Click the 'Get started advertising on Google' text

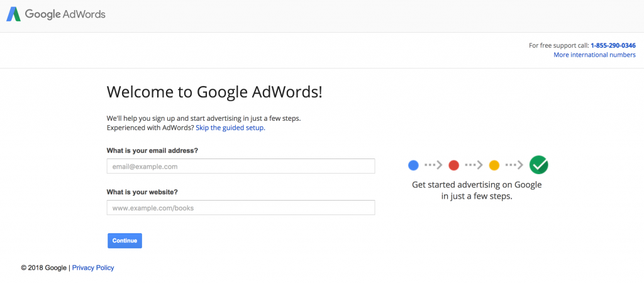pyautogui.click(x=477, y=185)
